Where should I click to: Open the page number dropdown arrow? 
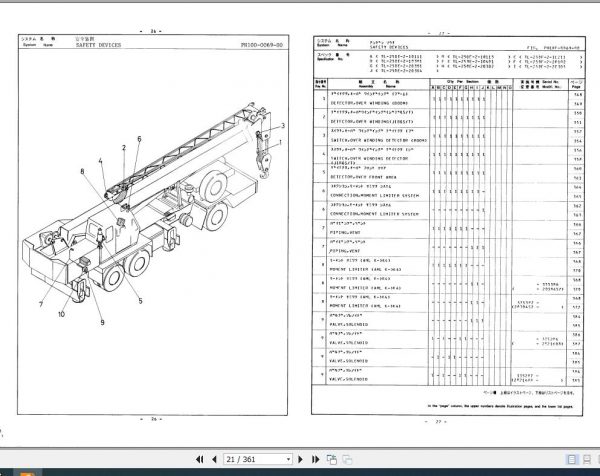(289, 460)
